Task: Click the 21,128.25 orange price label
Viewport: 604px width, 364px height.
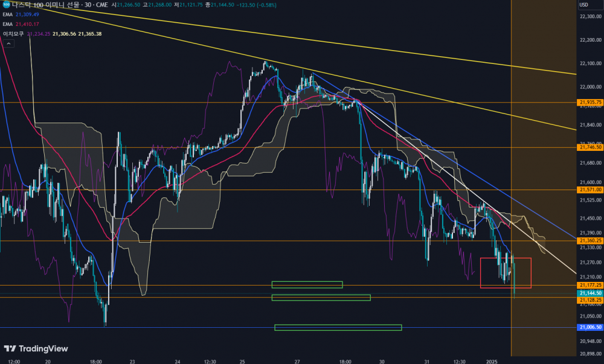Action: [x=590, y=299]
